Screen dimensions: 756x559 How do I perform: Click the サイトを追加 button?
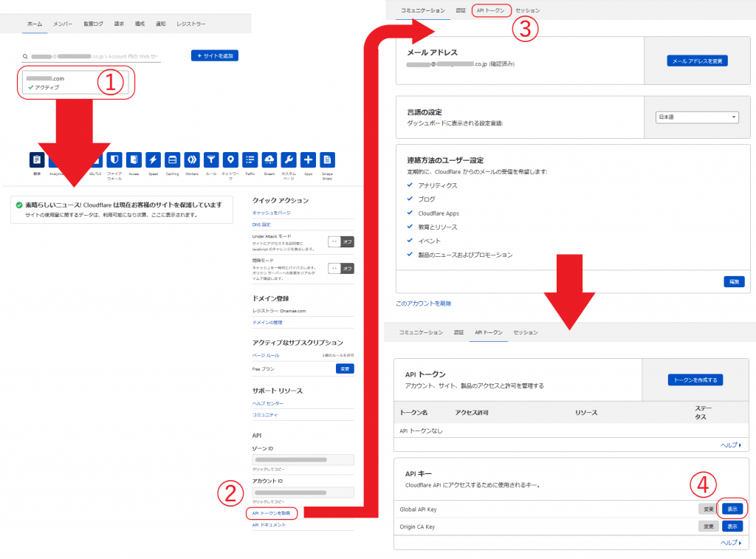pos(214,56)
